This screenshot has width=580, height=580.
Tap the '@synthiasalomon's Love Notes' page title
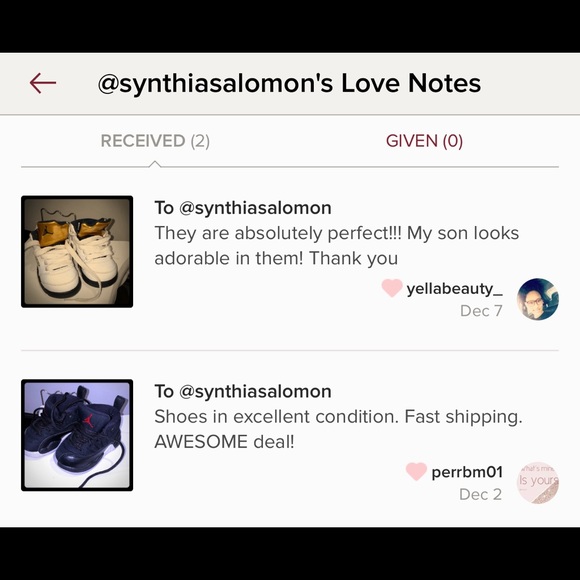tap(289, 83)
